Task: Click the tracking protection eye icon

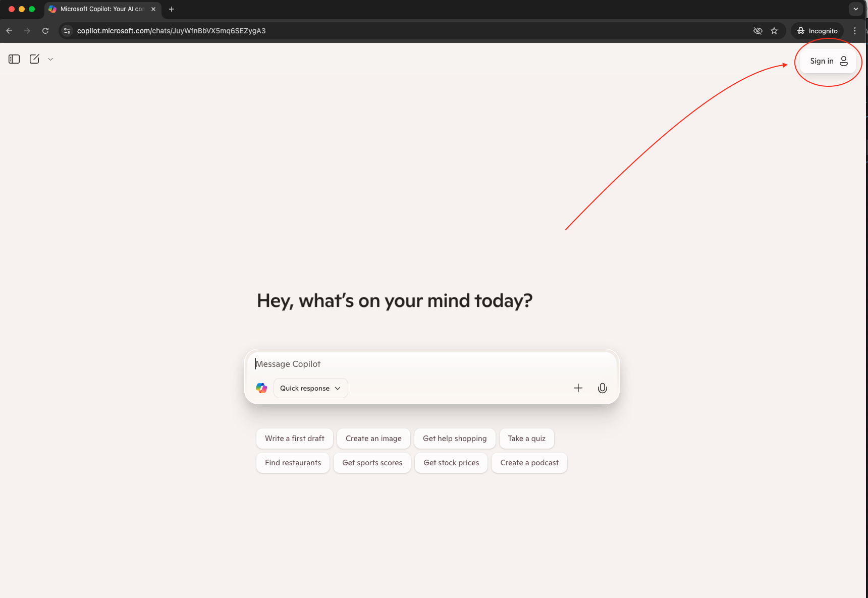Action: click(x=757, y=31)
